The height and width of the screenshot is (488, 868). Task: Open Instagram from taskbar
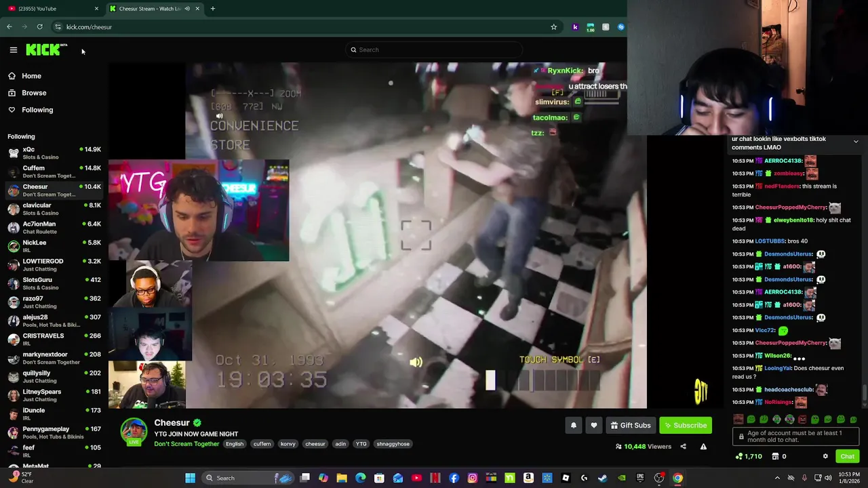pos(473,478)
